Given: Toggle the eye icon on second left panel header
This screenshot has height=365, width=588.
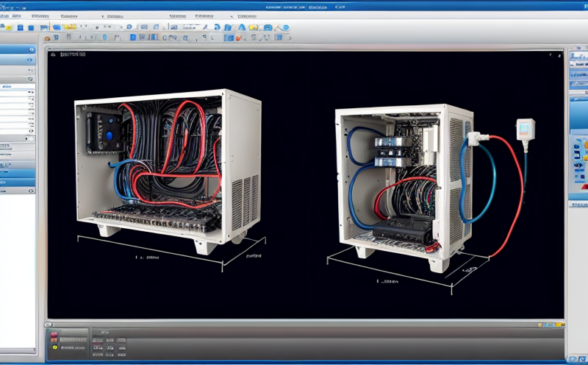Looking at the screenshot, I should click(x=30, y=60).
